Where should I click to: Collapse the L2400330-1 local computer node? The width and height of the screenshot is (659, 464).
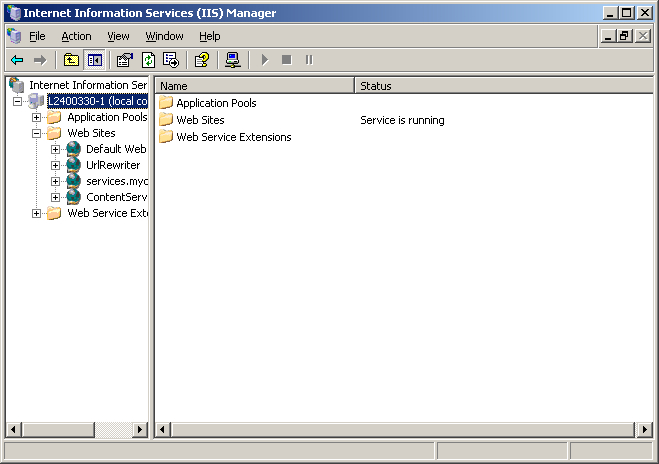[x=17, y=101]
